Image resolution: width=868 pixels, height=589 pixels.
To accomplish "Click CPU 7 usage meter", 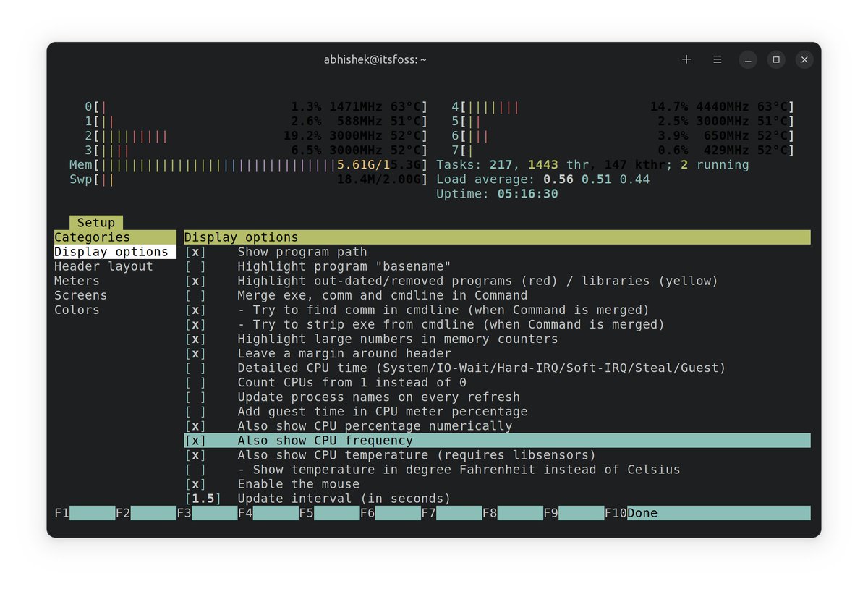I will (623, 151).
